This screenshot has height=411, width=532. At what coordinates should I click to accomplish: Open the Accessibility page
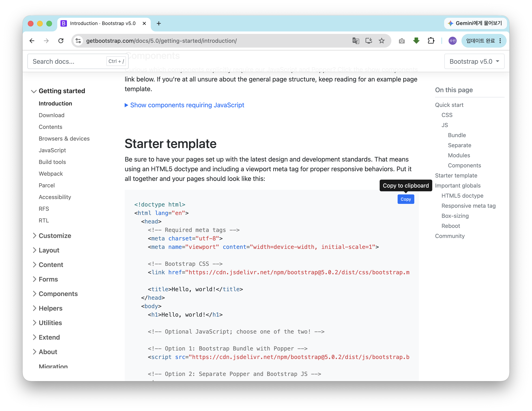55,197
